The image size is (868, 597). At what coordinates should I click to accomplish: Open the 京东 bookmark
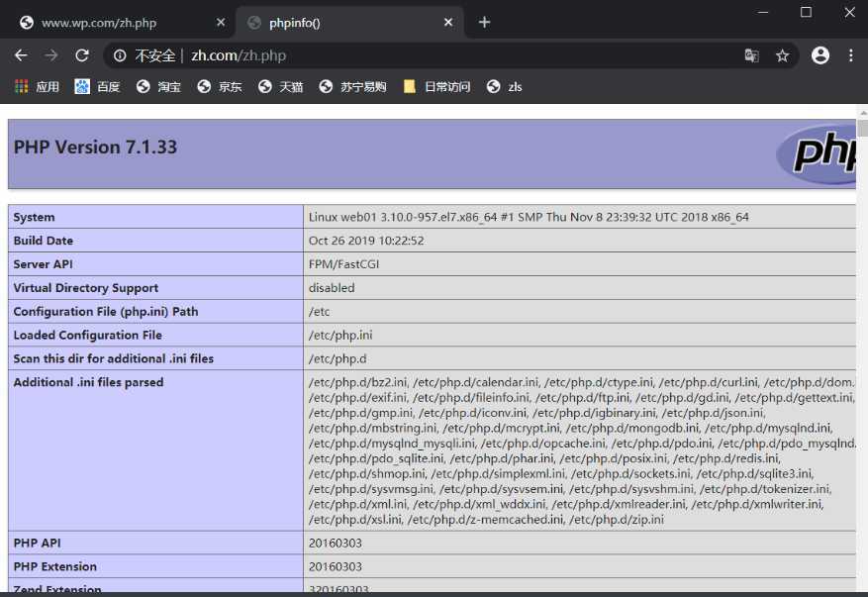219,86
